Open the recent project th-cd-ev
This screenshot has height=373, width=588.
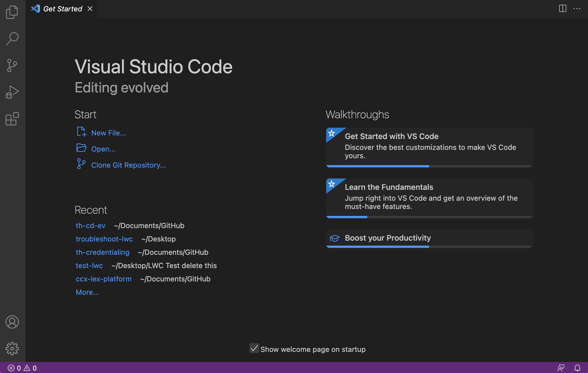[x=90, y=226]
